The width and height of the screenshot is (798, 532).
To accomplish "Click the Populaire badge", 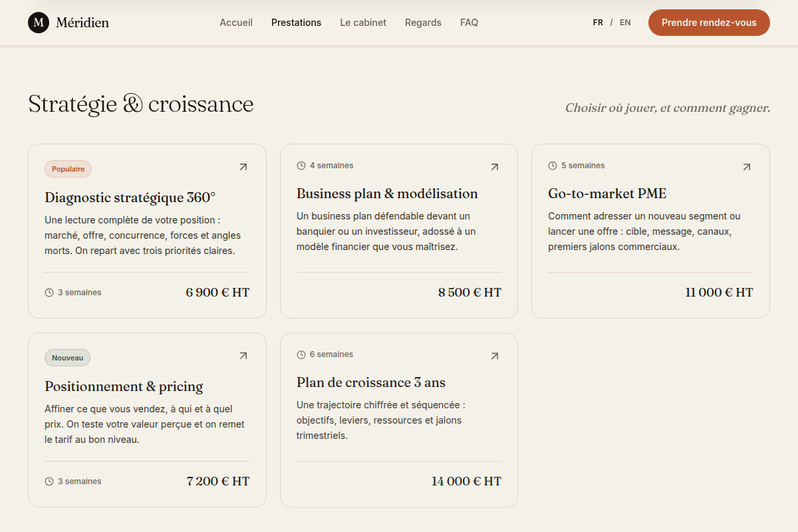I will (68, 169).
